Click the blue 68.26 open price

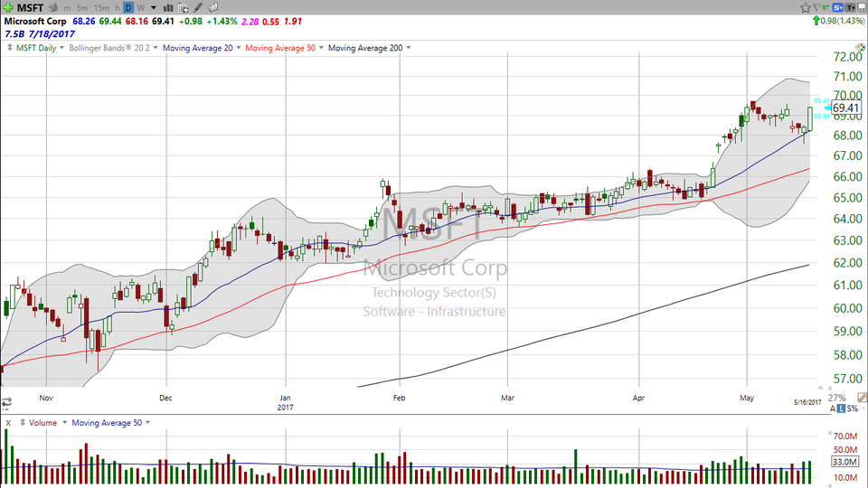click(x=83, y=21)
